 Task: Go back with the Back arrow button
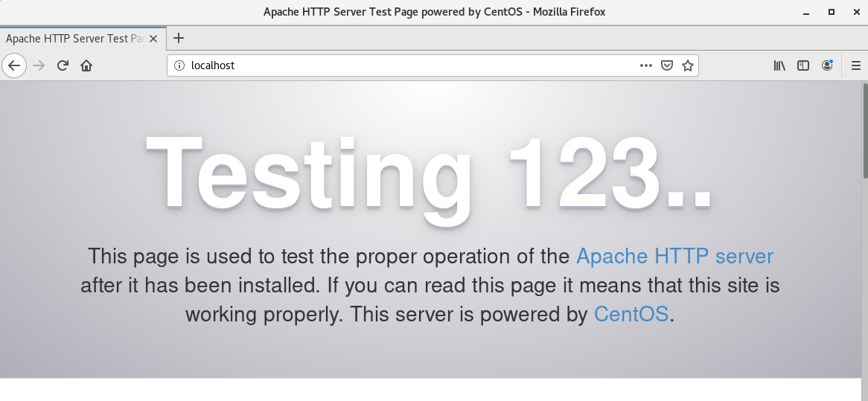pos(14,65)
